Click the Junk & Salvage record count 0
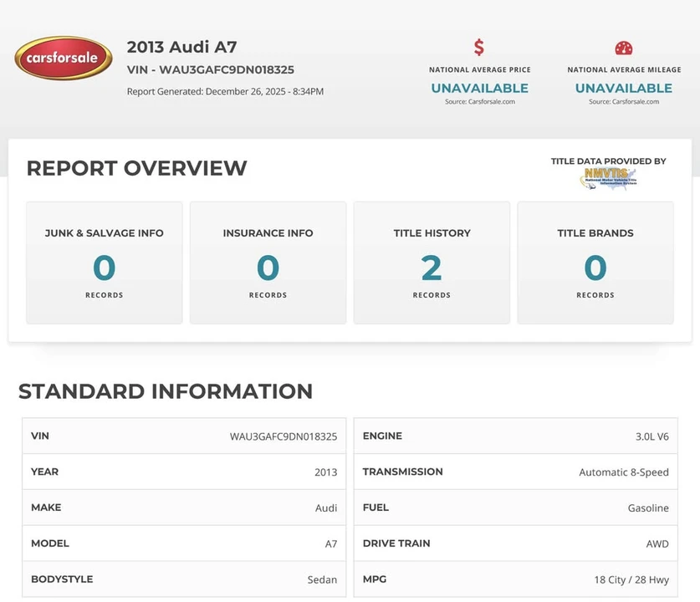 pos(104,268)
